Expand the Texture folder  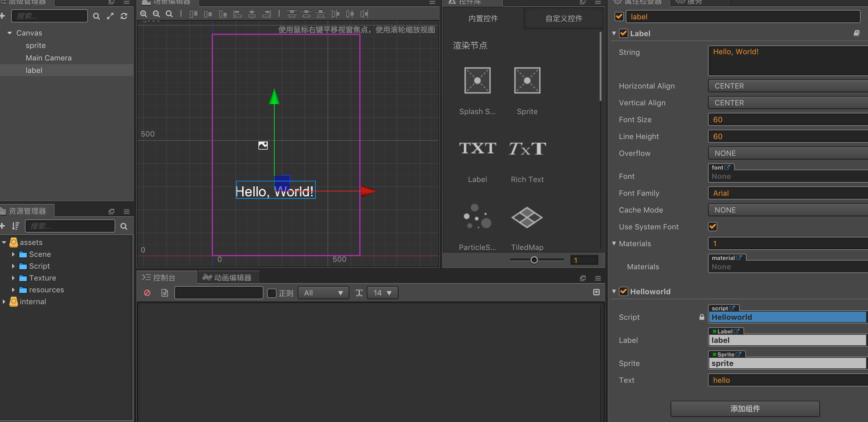click(x=13, y=278)
